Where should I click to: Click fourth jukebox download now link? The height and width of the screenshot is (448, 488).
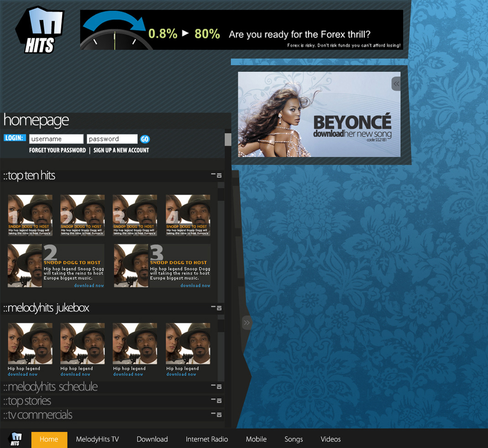[181, 374]
